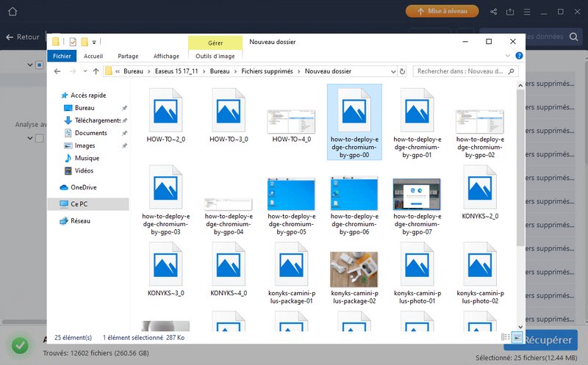Click the Explorer vertical scrollbar thumb
This screenshot has height=365, width=588.
[520, 168]
